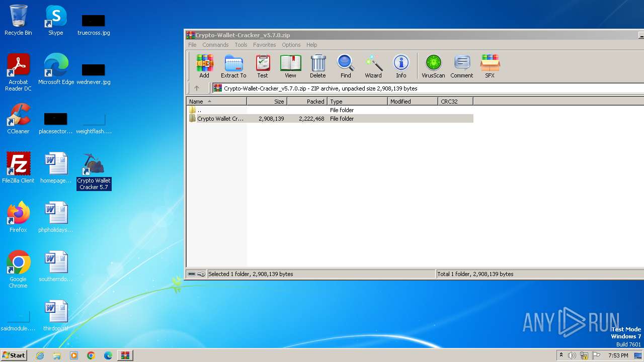Select the Microsoft Edge desktop shortcut
The width and height of the screenshot is (644, 362).
[56, 69]
